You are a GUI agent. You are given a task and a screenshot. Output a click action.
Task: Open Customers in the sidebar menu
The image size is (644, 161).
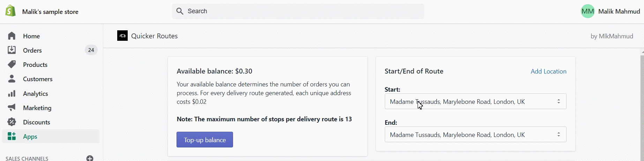(x=38, y=79)
